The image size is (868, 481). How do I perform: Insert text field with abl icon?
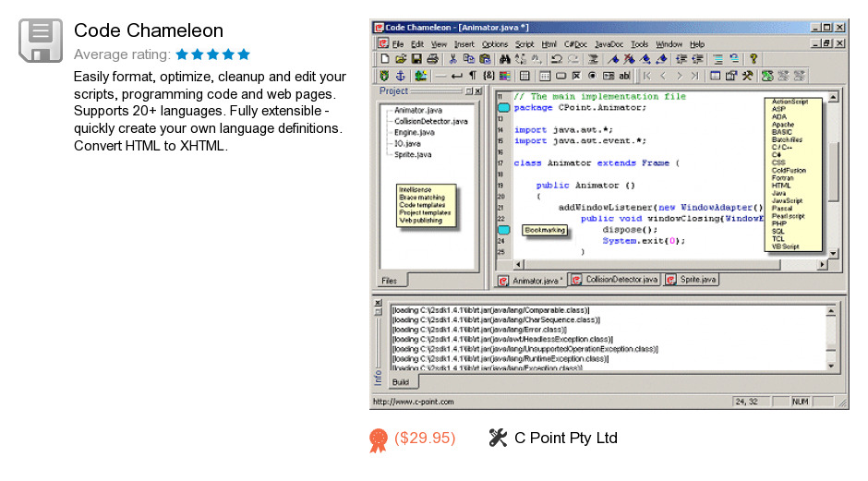(624, 76)
